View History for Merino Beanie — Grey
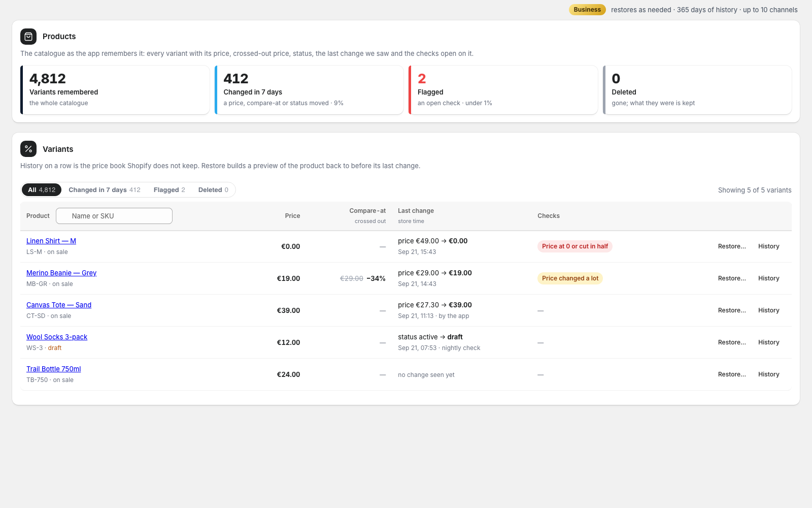This screenshot has height=508, width=812. (x=769, y=278)
